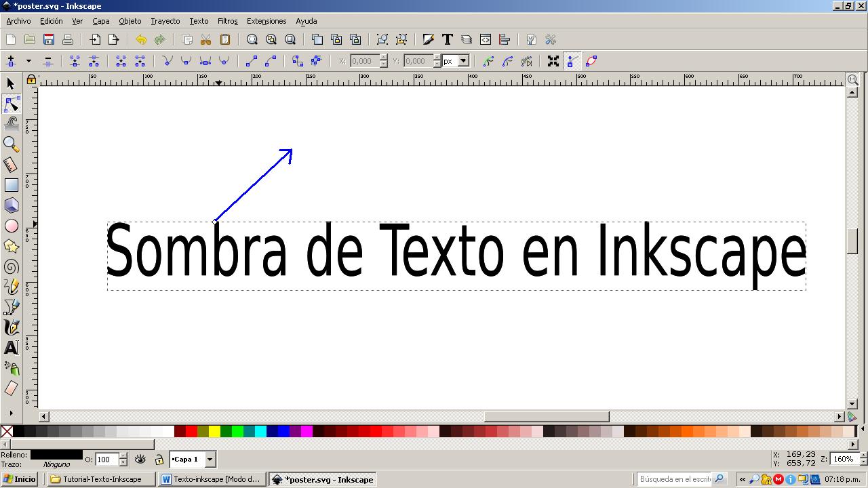
Task: Adjust the opacity spinner arrows
Action: [123, 460]
